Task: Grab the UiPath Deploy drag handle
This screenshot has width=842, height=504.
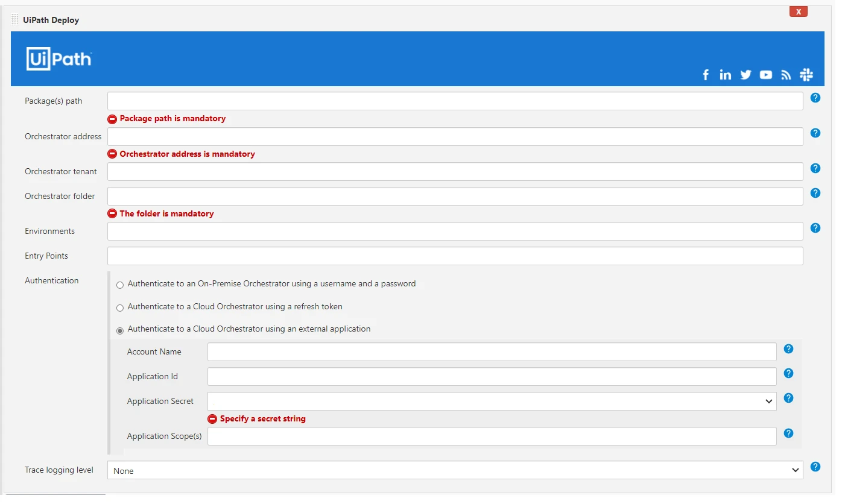Action: [15, 20]
